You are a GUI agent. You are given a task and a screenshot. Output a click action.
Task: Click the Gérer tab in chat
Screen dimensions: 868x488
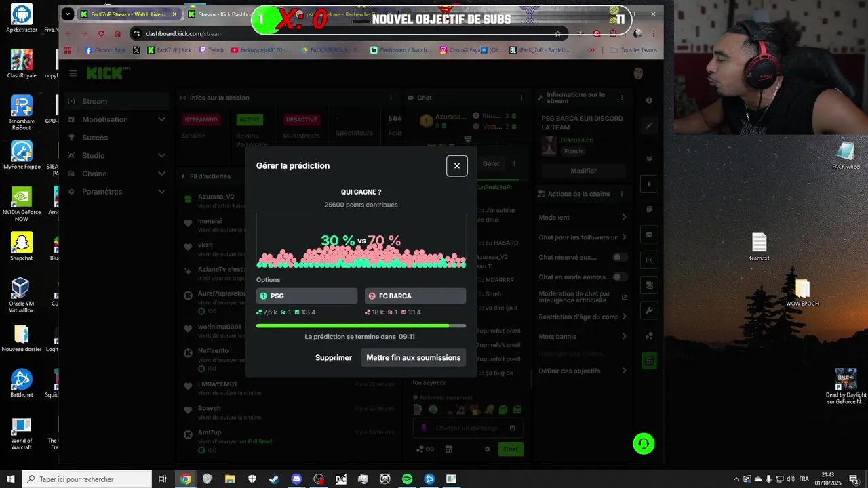pos(492,163)
